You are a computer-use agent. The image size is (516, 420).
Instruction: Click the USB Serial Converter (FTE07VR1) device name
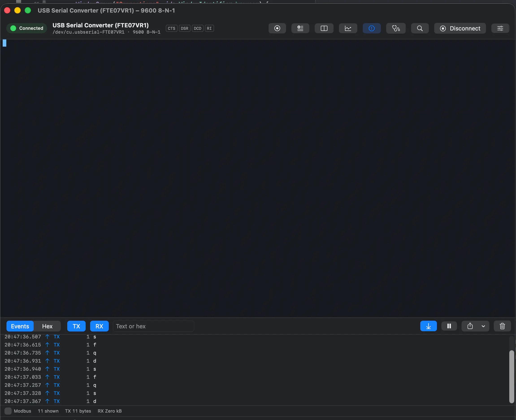coord(101,25)
